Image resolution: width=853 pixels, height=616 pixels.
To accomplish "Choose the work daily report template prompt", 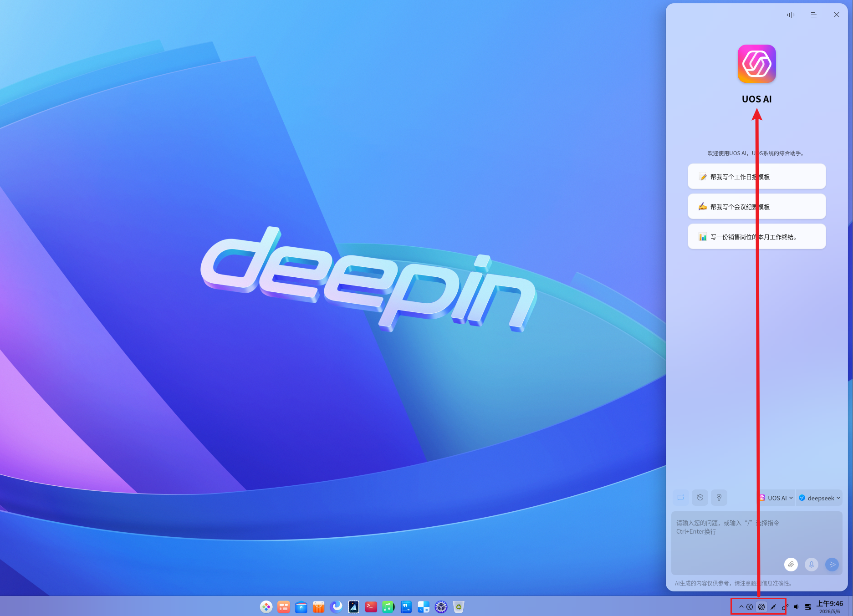I will 757,177.
